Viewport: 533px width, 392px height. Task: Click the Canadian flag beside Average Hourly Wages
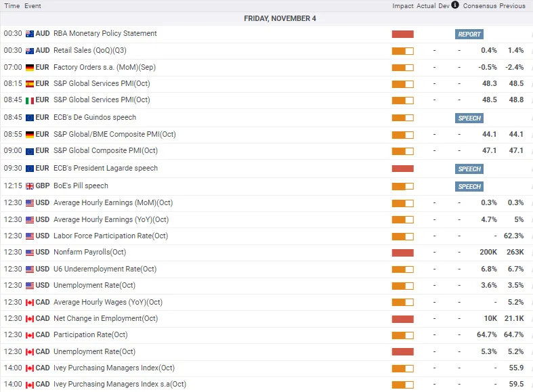click(30, 303)
